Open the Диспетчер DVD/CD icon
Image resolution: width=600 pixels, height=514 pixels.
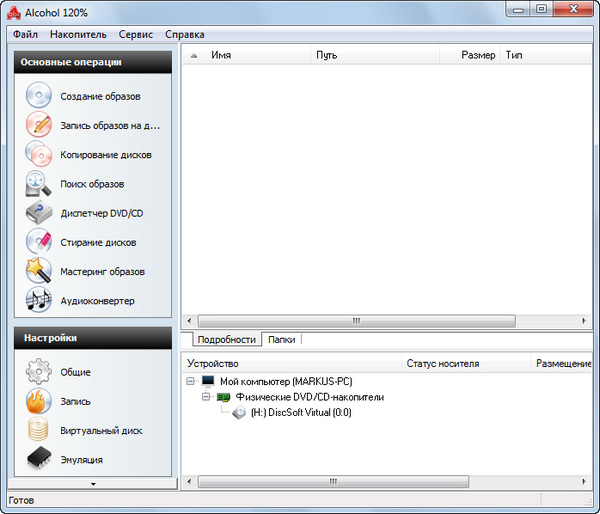38,213
